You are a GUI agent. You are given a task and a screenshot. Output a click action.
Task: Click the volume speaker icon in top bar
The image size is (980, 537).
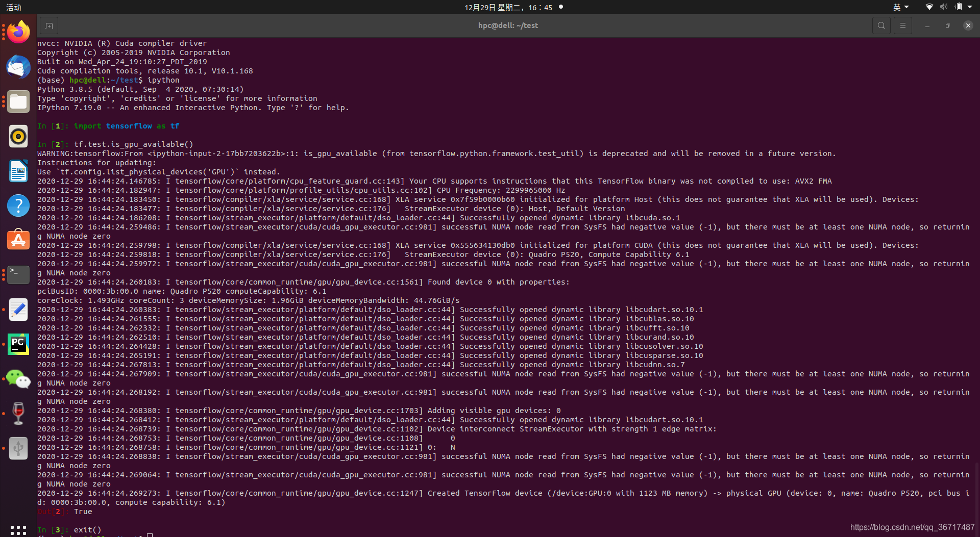944,7
